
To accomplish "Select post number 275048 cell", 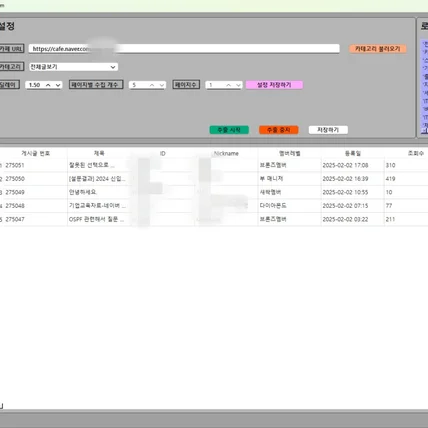I will point(35,206).
